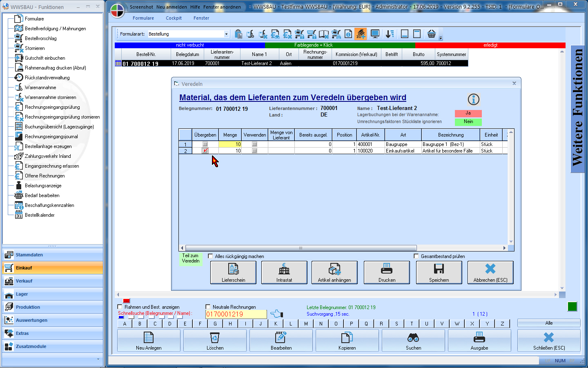
Task: Expand the Lager section in sidebar
Action: 22,294
